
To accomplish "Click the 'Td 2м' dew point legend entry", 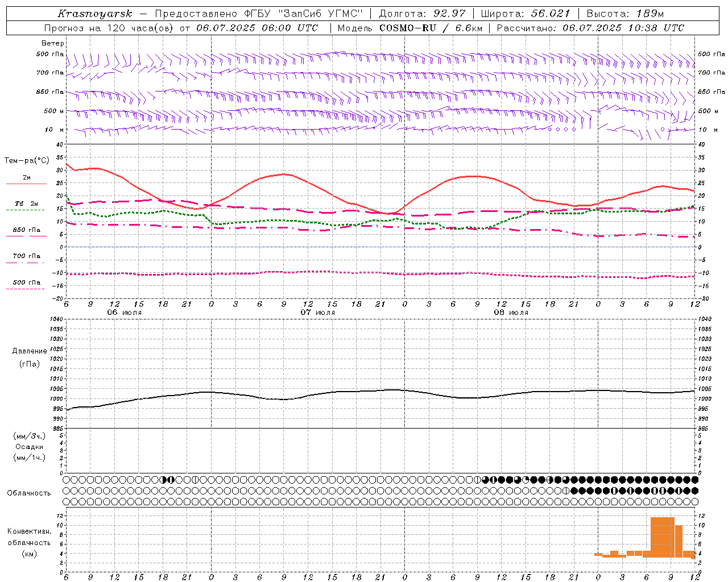I will [27, 203].
